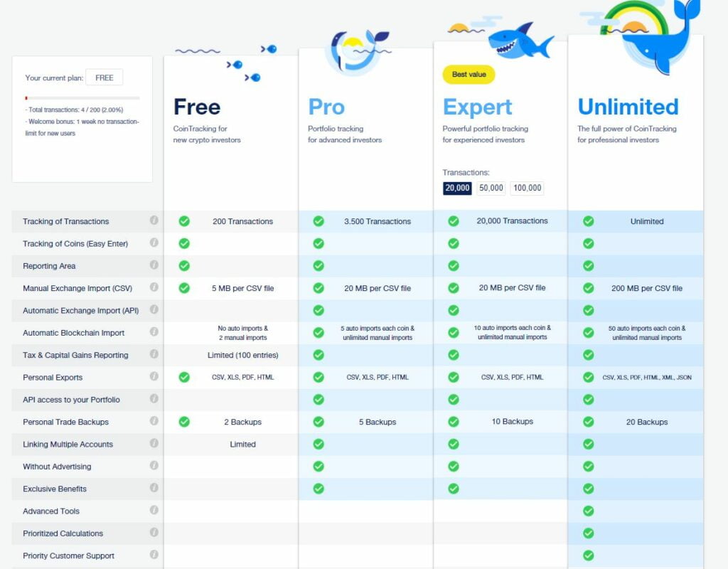The height and width of the screenshot is (569, 728).
Task: Select the 20,000 transactions option under Expert
Action: click(x=457, y=188)
